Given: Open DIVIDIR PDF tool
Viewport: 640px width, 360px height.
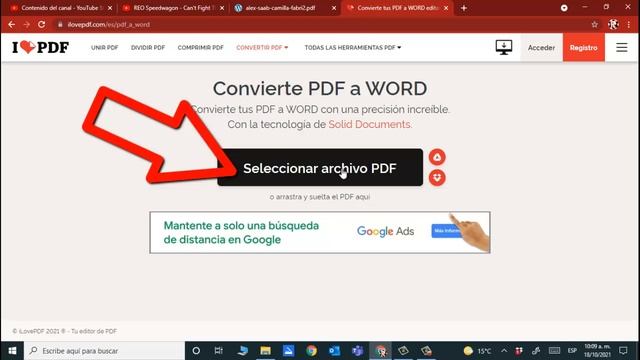Looking at the screenshot, I should (148, 48).
